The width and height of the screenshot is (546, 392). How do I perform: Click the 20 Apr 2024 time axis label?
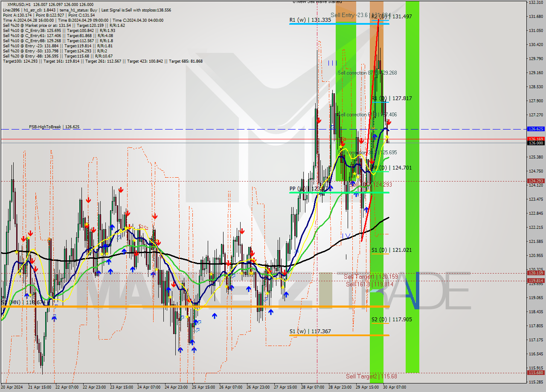[x=12, y=387]
